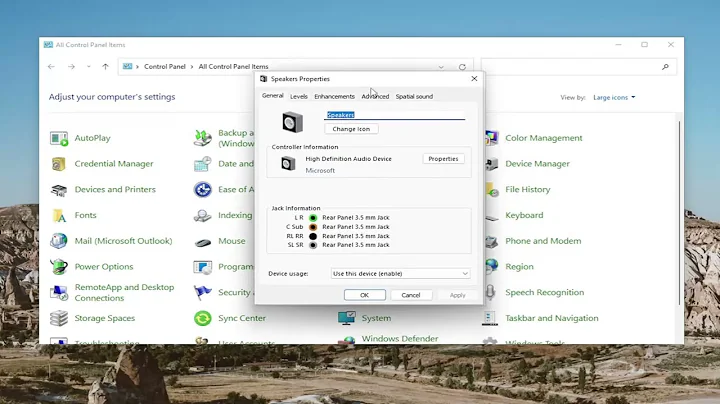
Task: Open Credential Manager icon
Action: (59, 164)
